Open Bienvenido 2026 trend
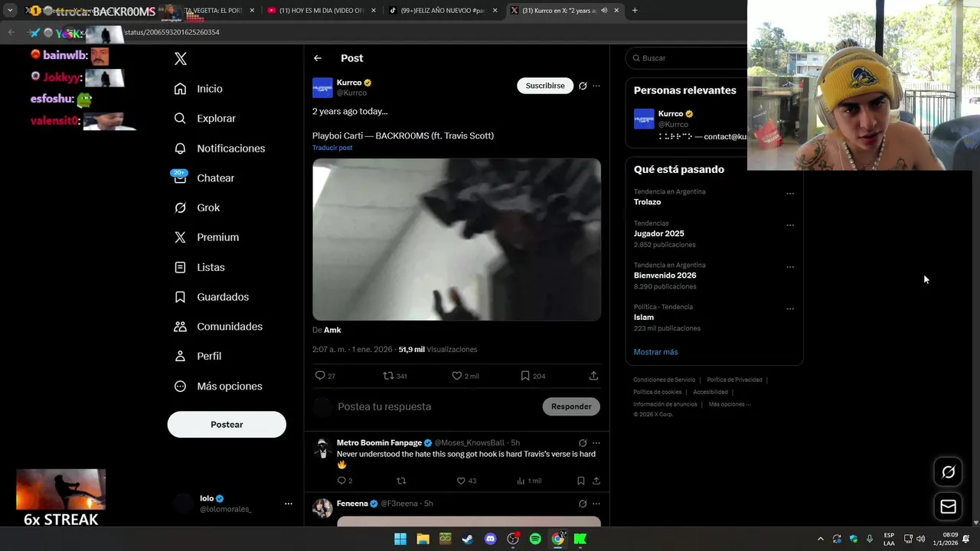The width and height of the screenshot is (980, 551). pyautogui.click(x=665, y=275)
